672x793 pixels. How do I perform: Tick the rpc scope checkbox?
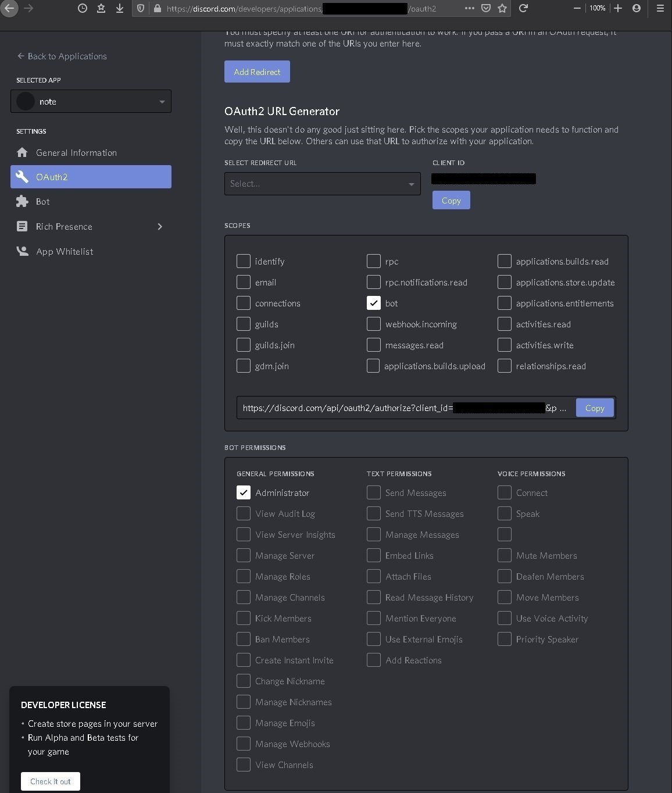tap(374, 261)
